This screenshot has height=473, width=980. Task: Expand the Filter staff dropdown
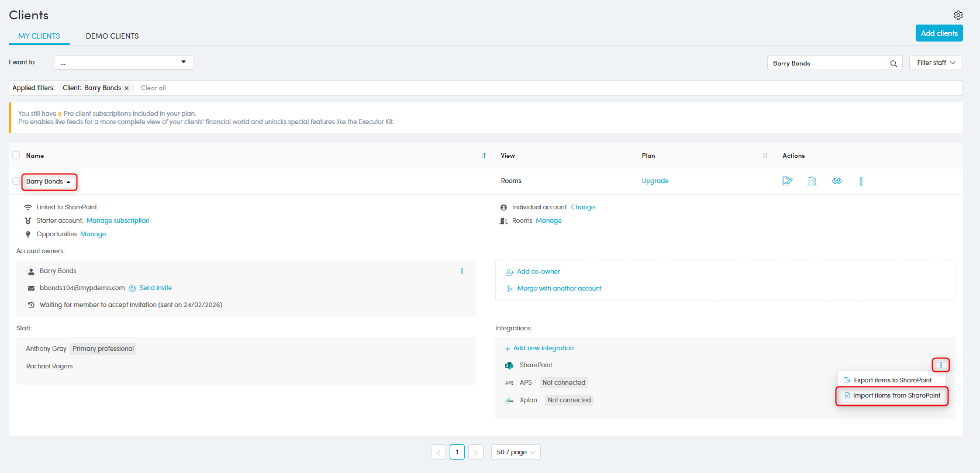(x=936, y=63)
